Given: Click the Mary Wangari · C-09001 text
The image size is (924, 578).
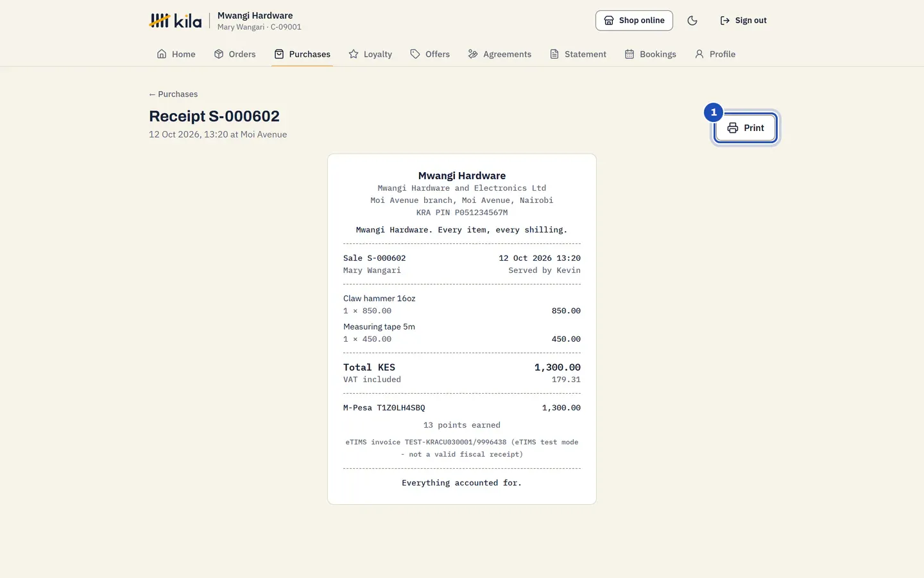Looking at the screenshot, I should [x=259, y=27].
